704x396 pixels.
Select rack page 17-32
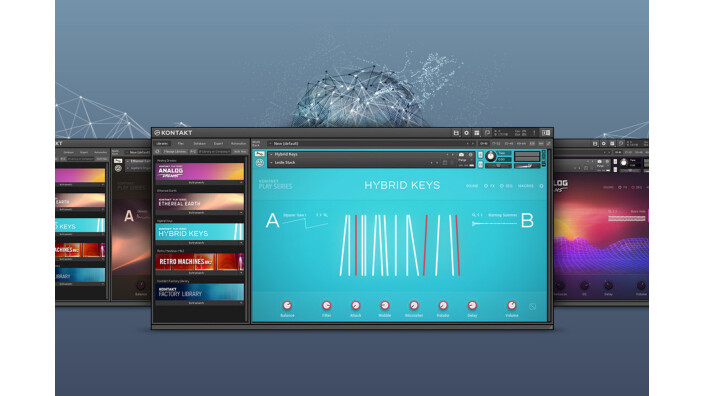click(496, 144)
